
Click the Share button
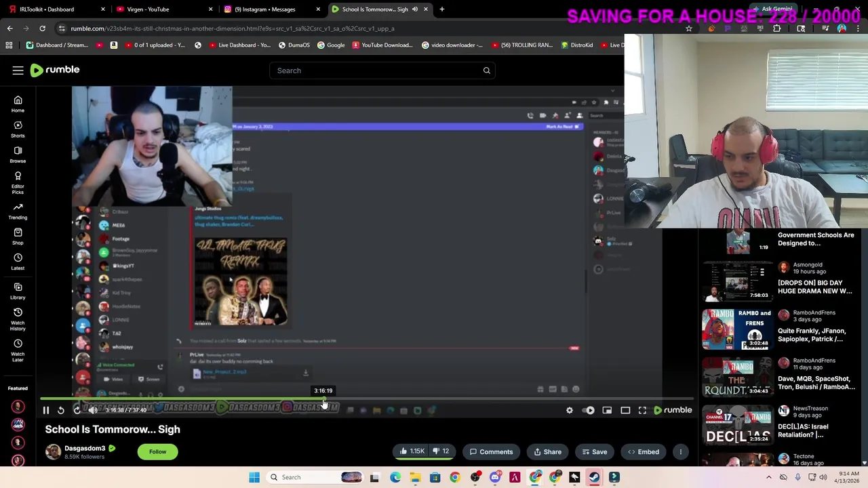pyautogui.click(x=547, y=451)
